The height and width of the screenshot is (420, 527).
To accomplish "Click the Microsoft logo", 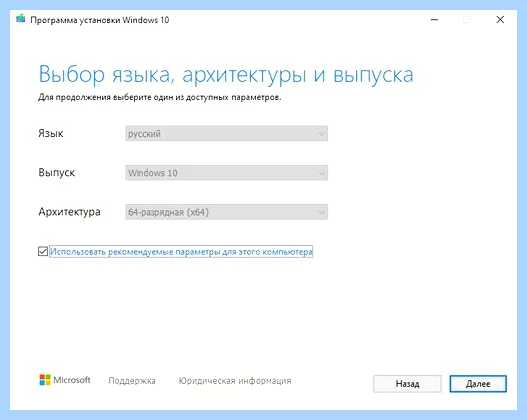I will pyautogui.click(x=65, y=380).
